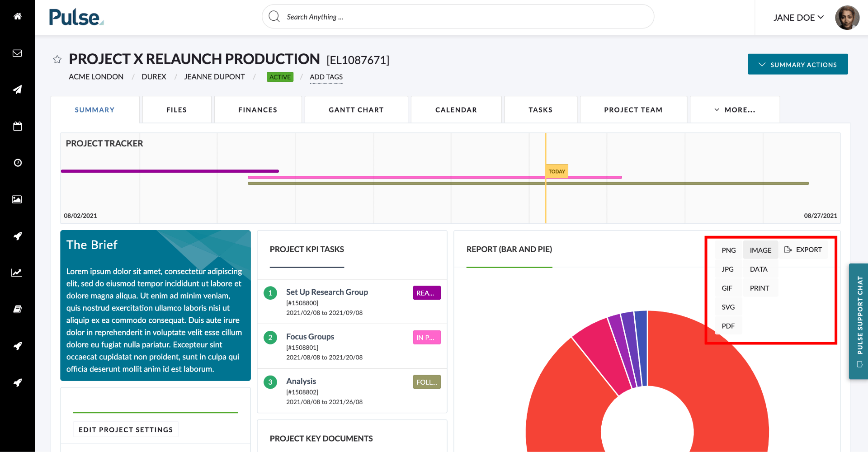Viewport: 868px width, 452px height.
Task: Open the Analysis task
Action: pos(301,381)
